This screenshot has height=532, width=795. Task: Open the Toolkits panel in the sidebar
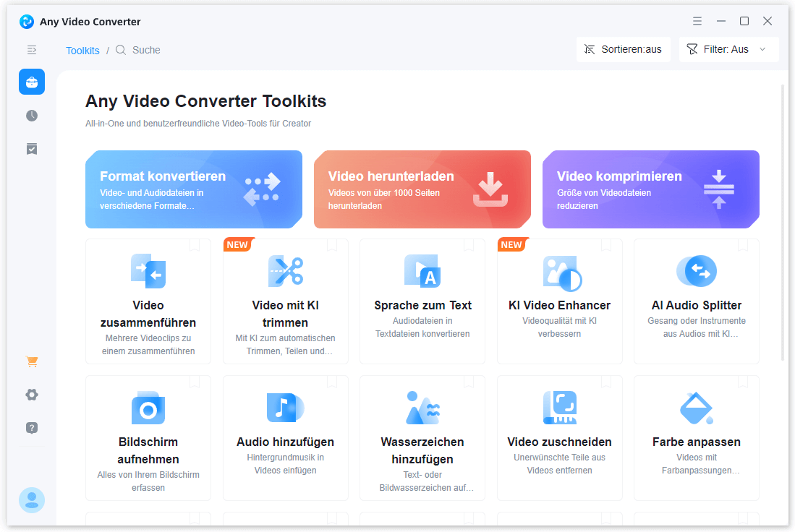click(x=31, y=82)
